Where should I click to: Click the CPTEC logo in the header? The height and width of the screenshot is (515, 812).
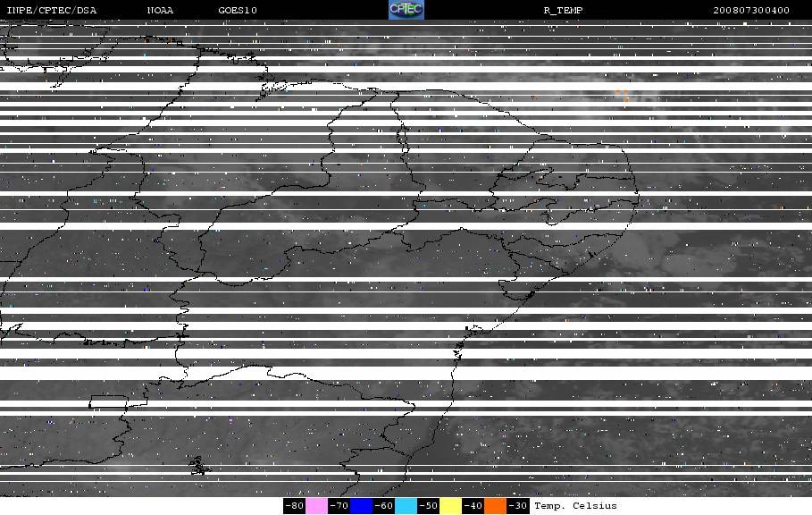point(406,10)
